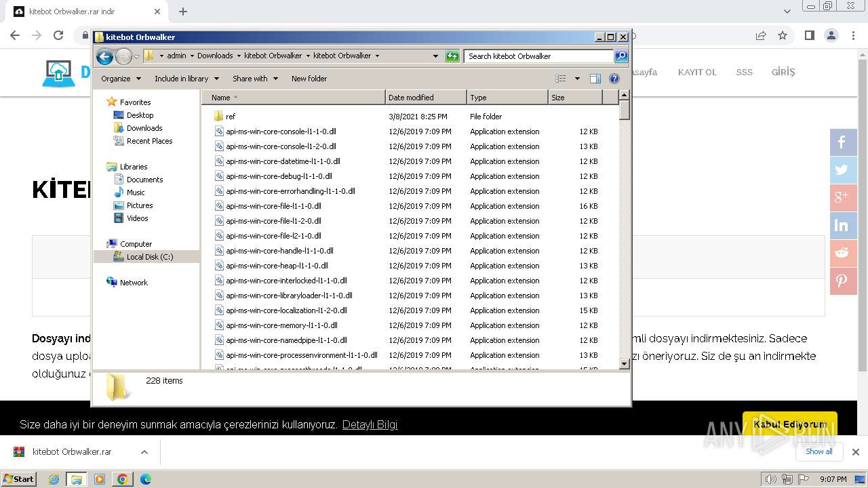Open Chrome tab search chevron

[x=787, y=12]
